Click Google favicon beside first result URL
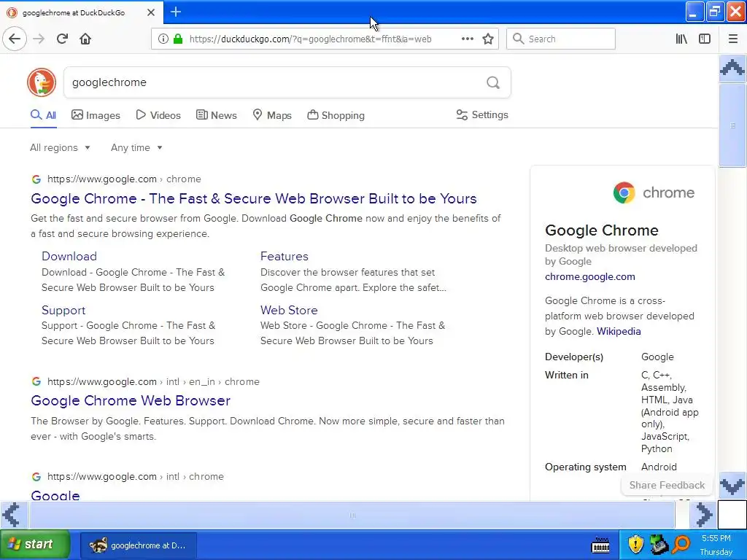 click(36, 179)
